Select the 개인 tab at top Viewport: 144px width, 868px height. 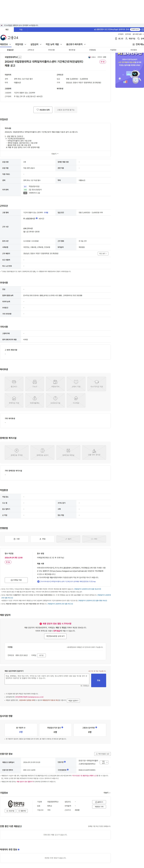click(x=7, y=30)
